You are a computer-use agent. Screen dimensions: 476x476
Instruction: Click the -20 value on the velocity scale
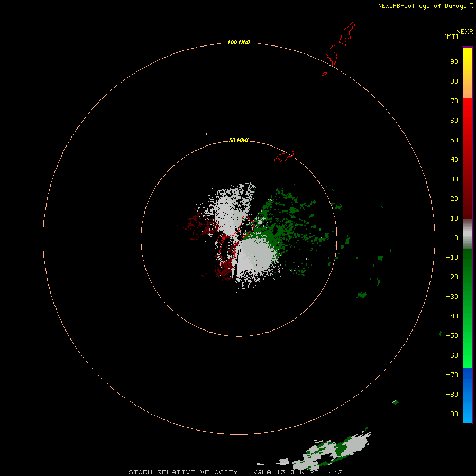pyautogui.click(x=452, y=277)
